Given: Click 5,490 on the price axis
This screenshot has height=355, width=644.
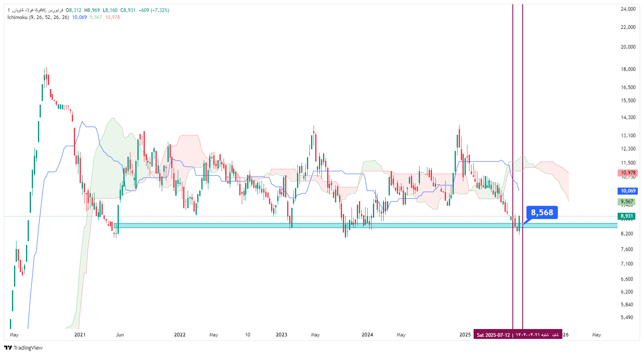Looking at the screenshot, I should [x=627, y=317].
